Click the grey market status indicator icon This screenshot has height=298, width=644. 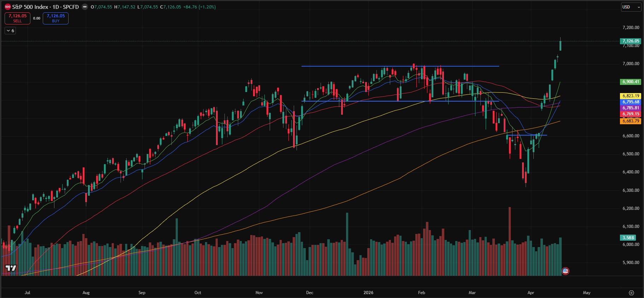coord(85,7)
